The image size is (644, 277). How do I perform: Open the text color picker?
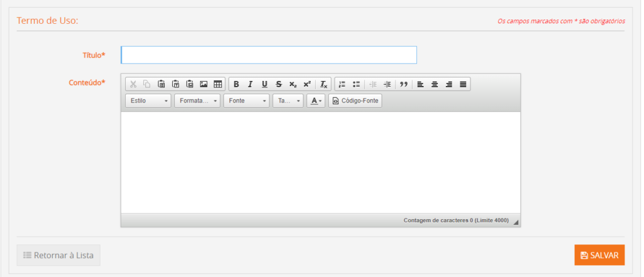click(316, 101)
